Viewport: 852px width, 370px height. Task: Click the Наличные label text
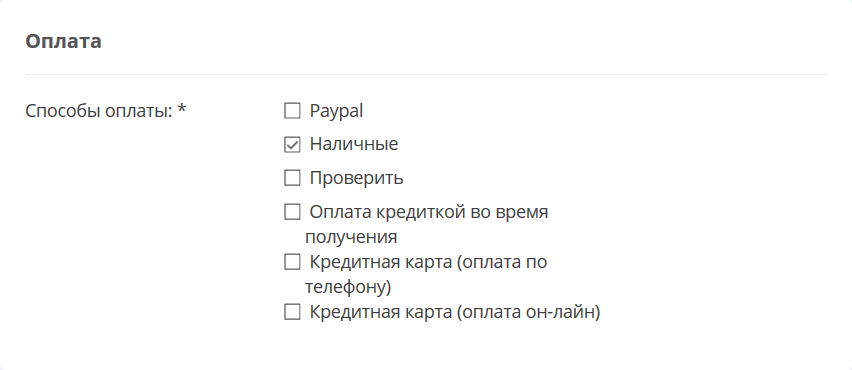(x=354, y=145)
